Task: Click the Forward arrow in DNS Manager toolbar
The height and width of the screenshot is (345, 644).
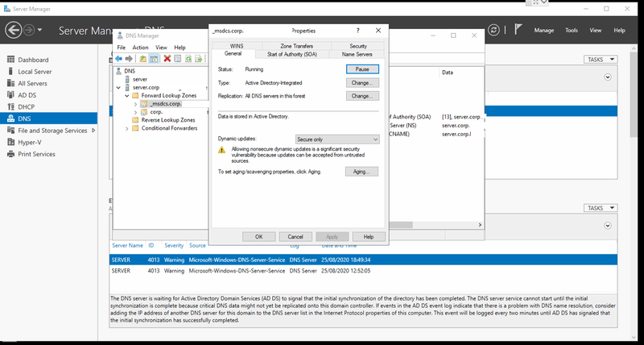Action: 129,59
